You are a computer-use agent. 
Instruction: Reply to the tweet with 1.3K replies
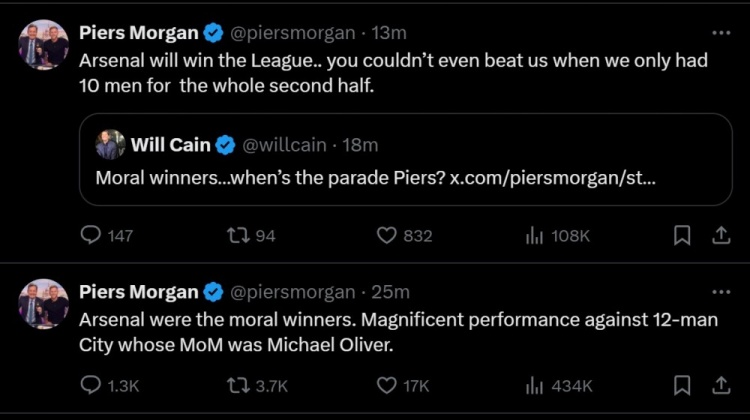(91, 385)
